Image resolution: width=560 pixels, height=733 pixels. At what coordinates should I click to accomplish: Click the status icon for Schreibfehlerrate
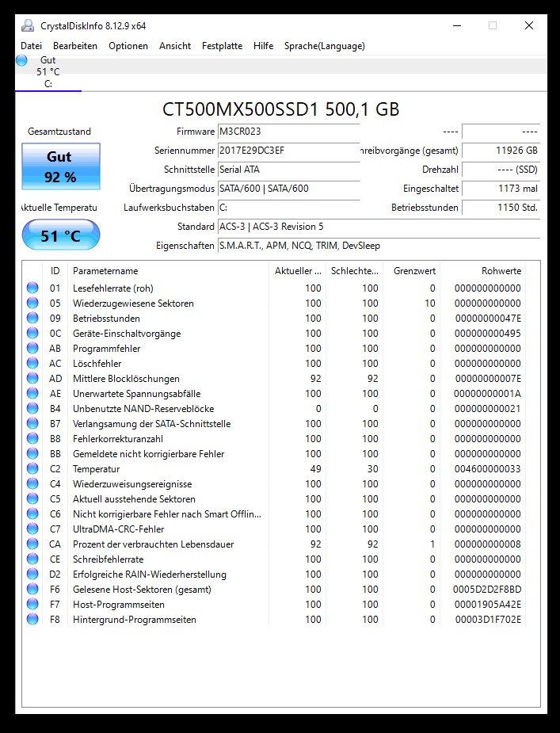32,559
